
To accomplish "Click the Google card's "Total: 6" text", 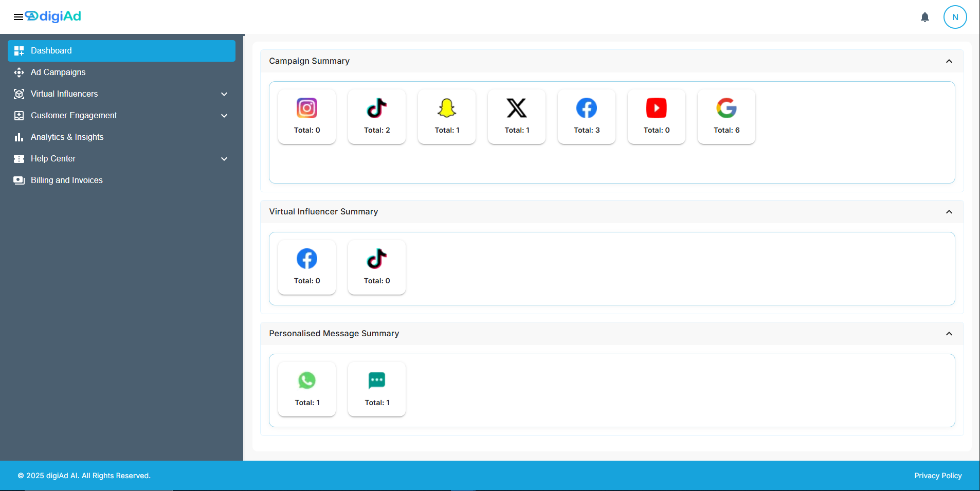I will click(x=727, y=130).
